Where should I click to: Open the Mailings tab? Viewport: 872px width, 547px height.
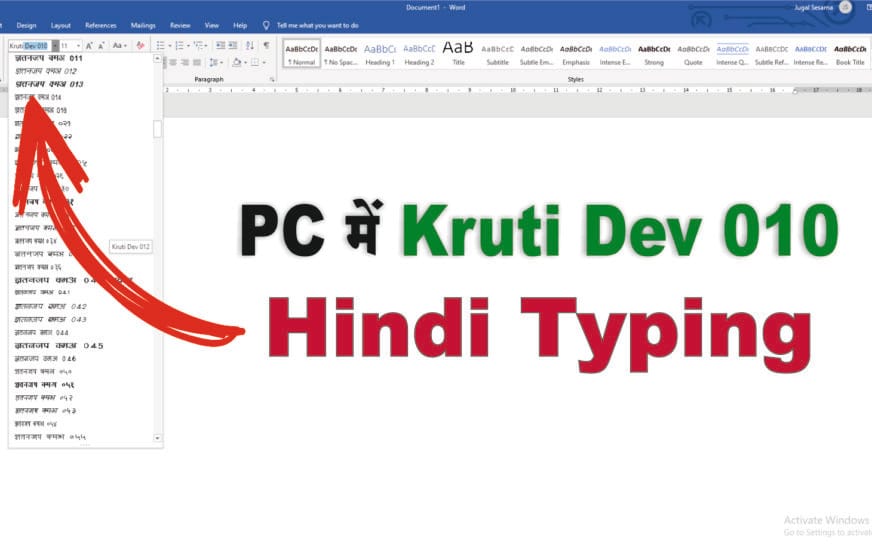(143, 26)
